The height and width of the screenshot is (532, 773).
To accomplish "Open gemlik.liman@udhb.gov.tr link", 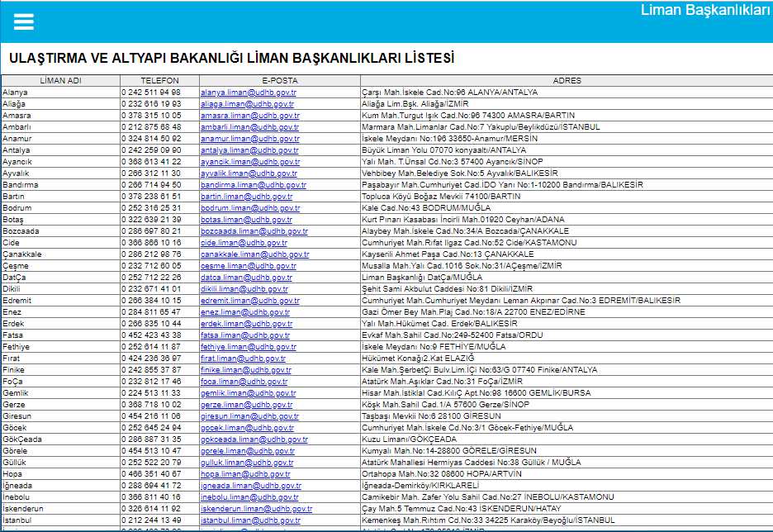I will (x=248, y=393).
